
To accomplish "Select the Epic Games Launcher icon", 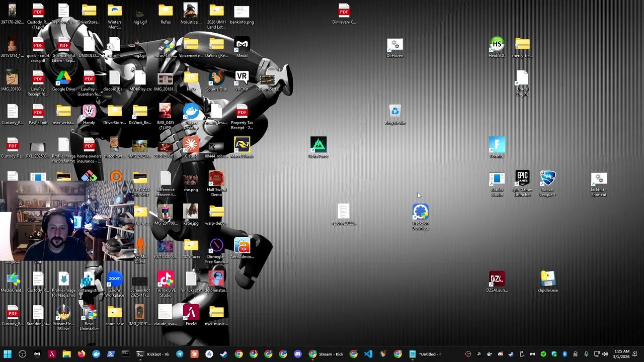I will (522, 184).
